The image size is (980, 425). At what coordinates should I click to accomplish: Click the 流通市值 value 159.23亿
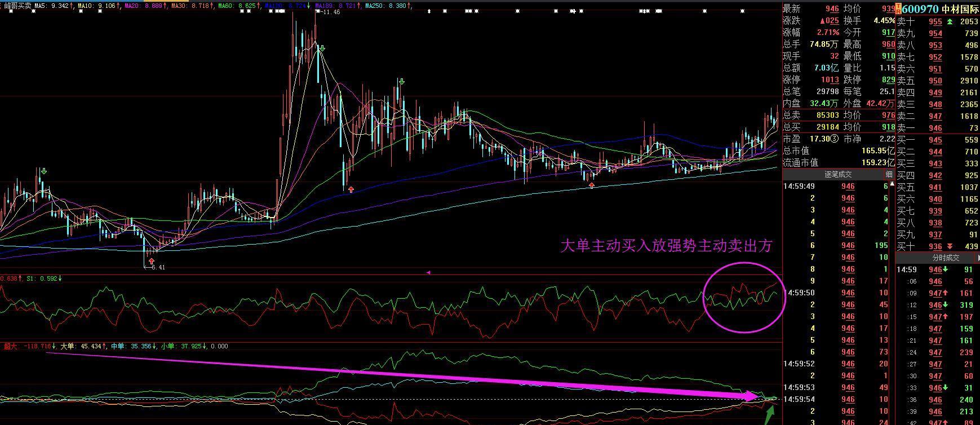point(878,162)
